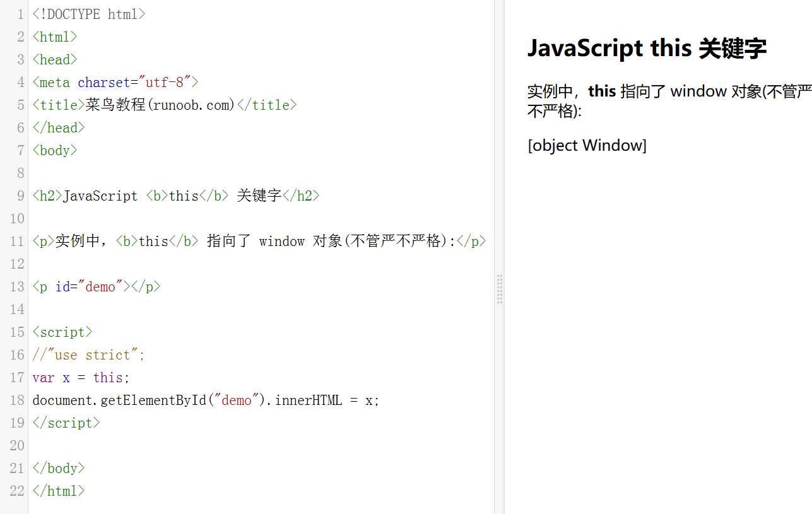This screenshot has height=514, width=812.
Task: Click the '<!DOCTYPE html>' code line
Action: pos(89,14)
